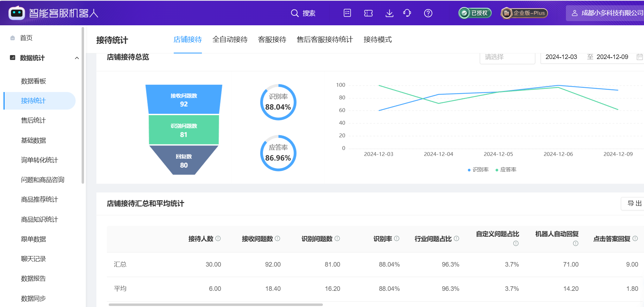
Task: Click info icon next to 接收问题数 header
Action: [x=278, y=239]
